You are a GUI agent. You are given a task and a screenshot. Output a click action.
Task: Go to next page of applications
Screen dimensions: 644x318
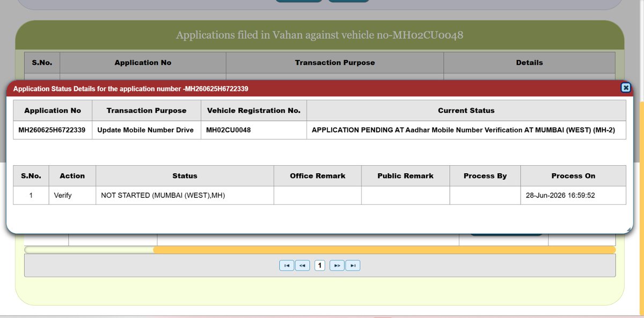[336, 265]
